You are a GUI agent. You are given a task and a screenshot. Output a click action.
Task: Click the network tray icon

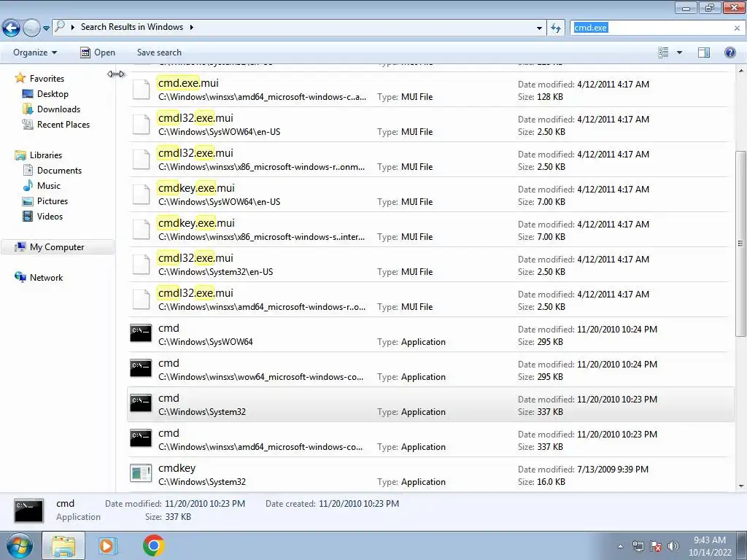point(638,546)
